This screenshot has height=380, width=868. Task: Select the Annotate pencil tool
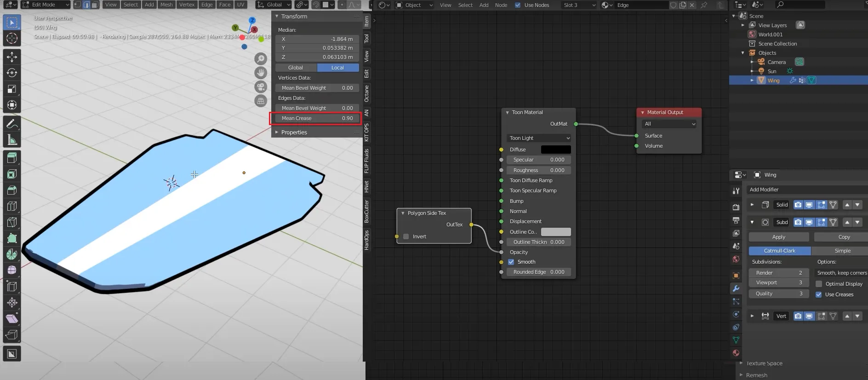click(x=12, y=124)
